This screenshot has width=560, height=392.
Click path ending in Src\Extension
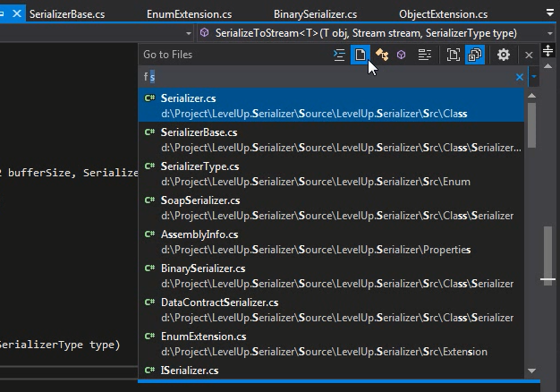pyautogui.click(x=324, y=352)
